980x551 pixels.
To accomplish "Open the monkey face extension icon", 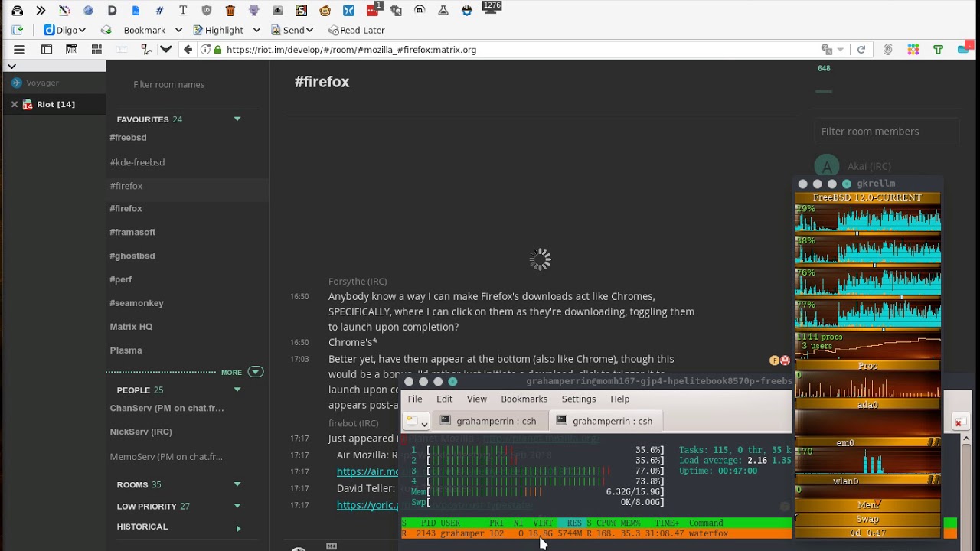I will click(x=325, y=11).
